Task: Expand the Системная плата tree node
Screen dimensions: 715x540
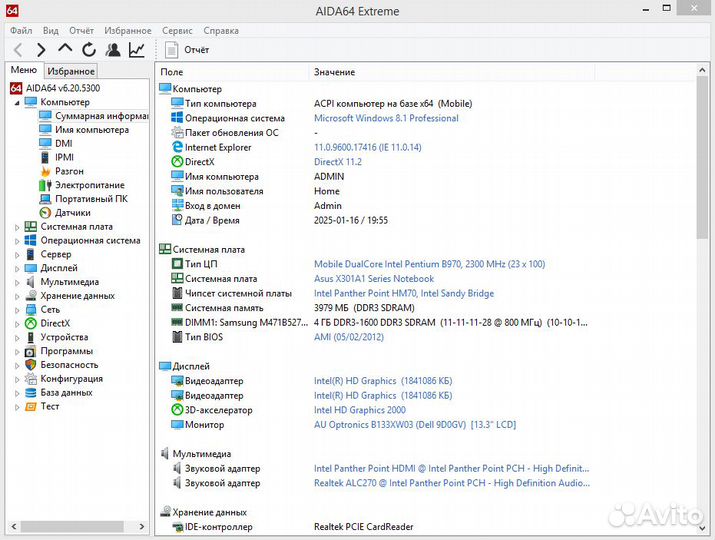Action: point(17,227)
